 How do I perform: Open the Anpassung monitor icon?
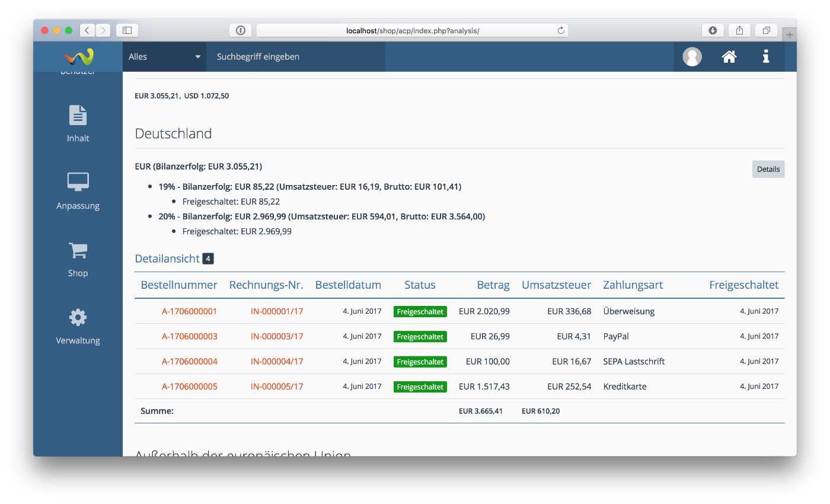pos(78,182)
